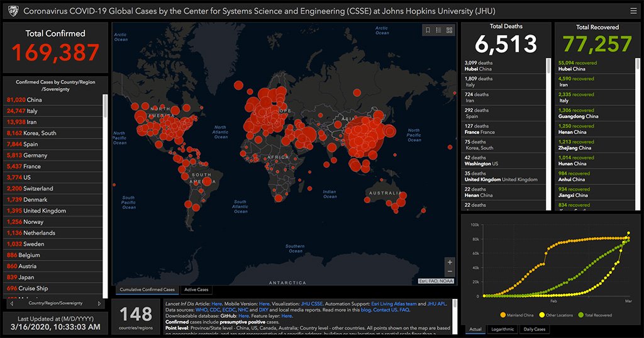644x338 pixels.
Task: Open the FAQ link
Action: [404, 310]
